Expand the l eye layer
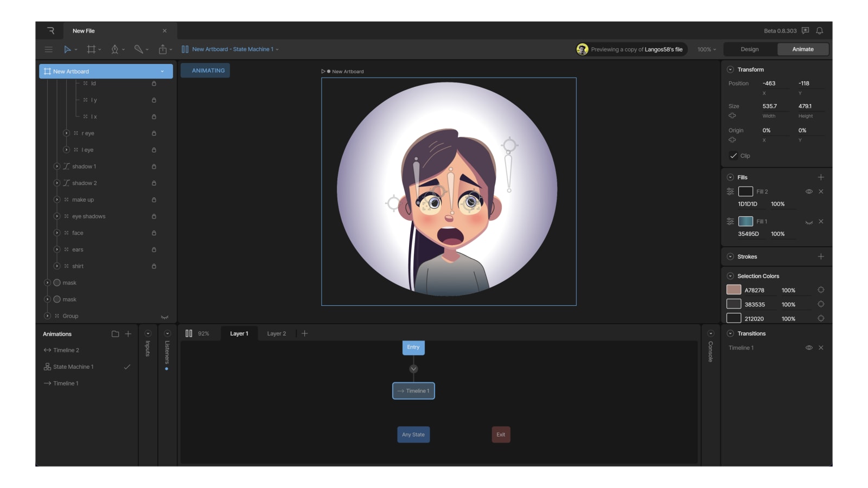 66,150
